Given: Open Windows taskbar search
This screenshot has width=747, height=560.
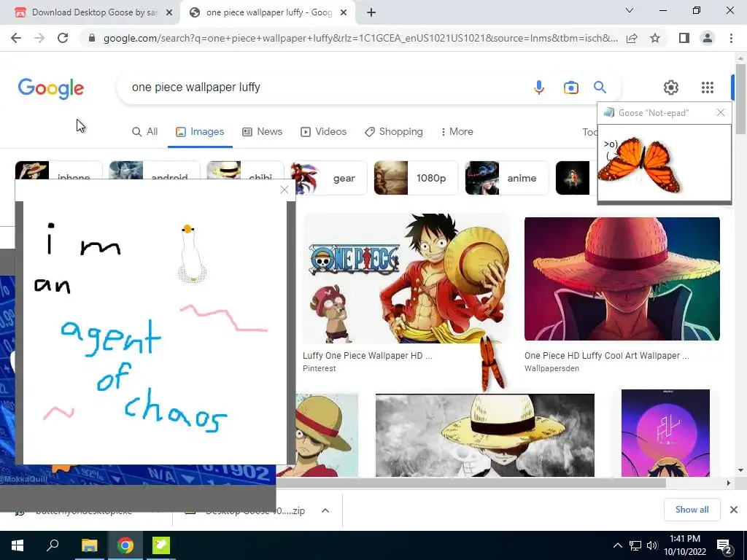Looking at the screenshot, I should coord(53,545).
